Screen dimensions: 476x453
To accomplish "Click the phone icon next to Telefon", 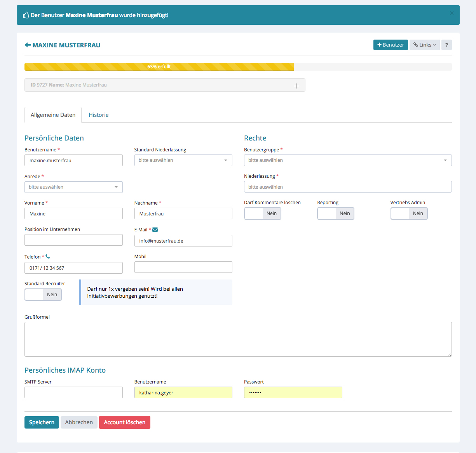I will [x=48, y=257].
